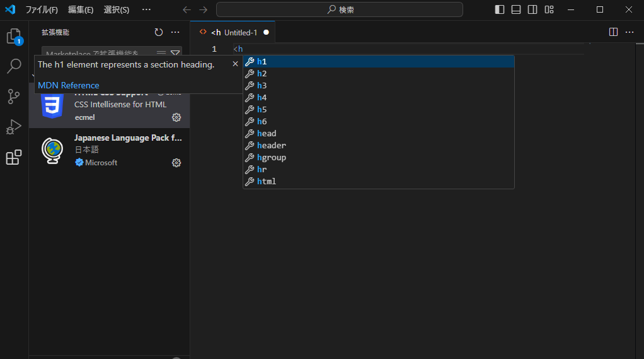Click the split editor right icon

pyautogui.click(x=613, y=32)
